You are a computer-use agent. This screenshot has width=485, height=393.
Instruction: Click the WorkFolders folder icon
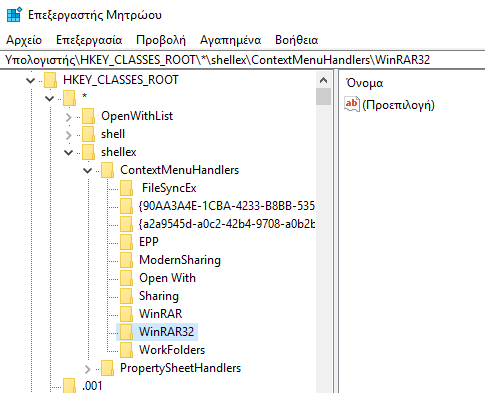click(x=127, y=350)
